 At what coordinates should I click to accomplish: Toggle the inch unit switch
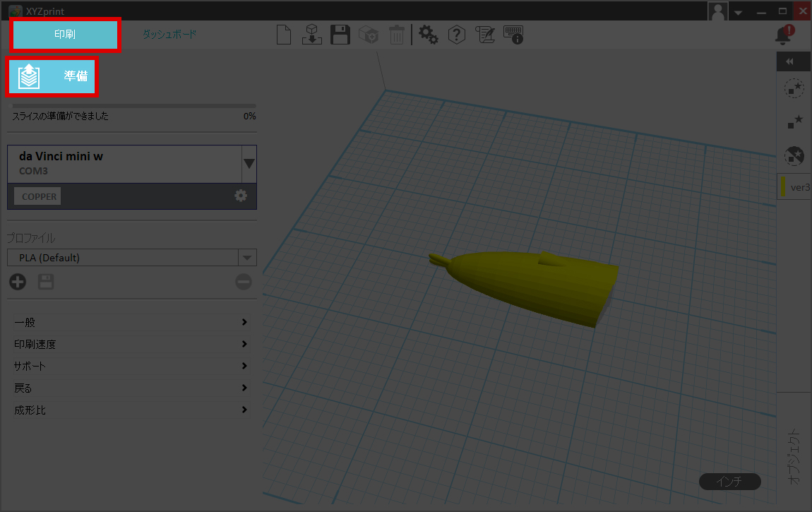point(729,482)
